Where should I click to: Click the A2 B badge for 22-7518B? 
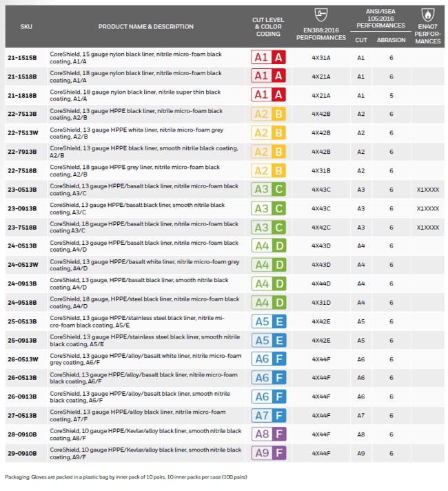point(268,170)
